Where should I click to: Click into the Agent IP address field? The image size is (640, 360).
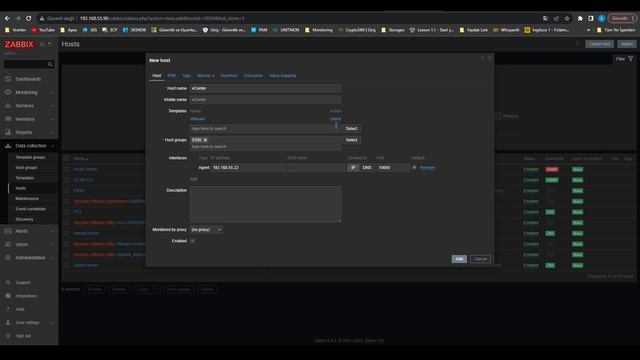(248, 168)
